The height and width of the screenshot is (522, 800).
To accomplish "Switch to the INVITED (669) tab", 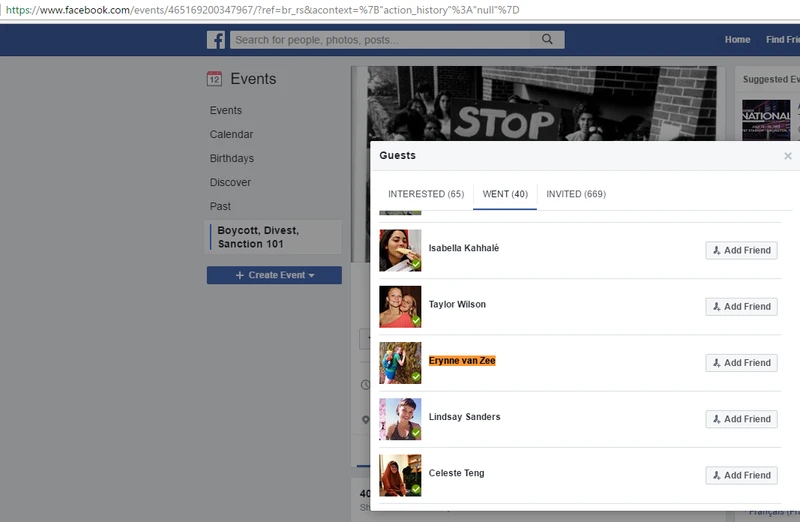I will pyautogui.click(x=576, y=194).
